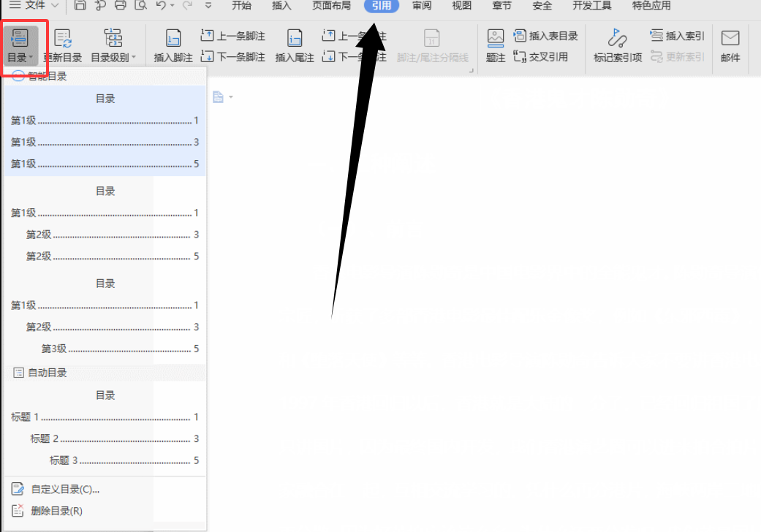
Task: Collapse the 目录 dropdown button
Action: pos(20,45)
